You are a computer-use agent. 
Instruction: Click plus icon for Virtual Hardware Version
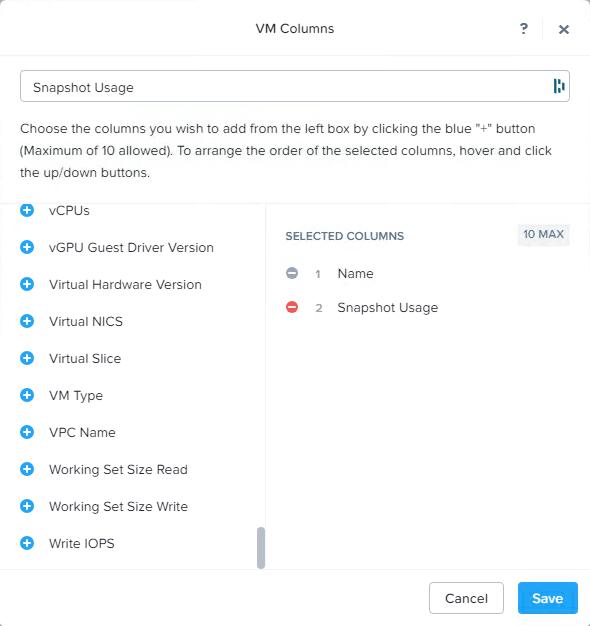click(27, 284)
